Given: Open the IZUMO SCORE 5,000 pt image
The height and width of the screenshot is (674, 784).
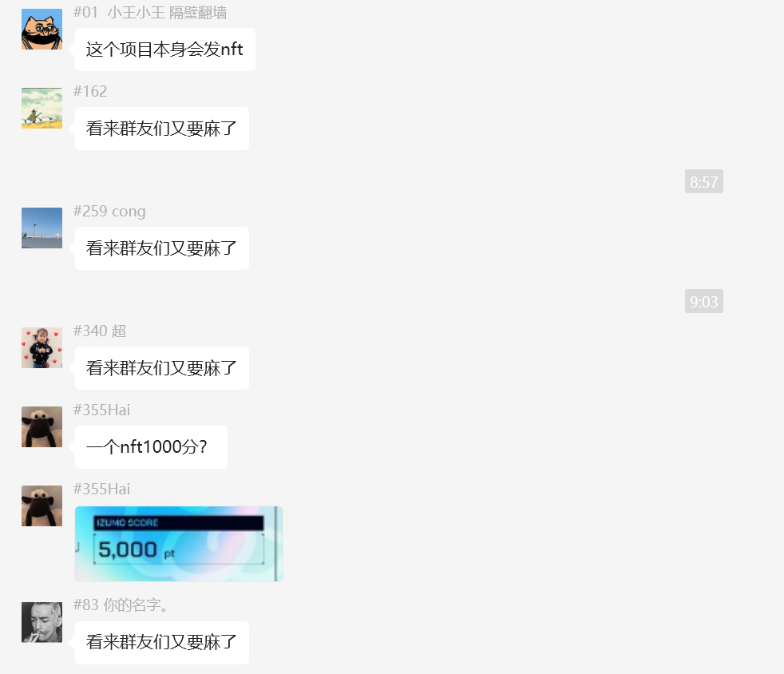Looking at the screenshot, I should click(179, 544).
